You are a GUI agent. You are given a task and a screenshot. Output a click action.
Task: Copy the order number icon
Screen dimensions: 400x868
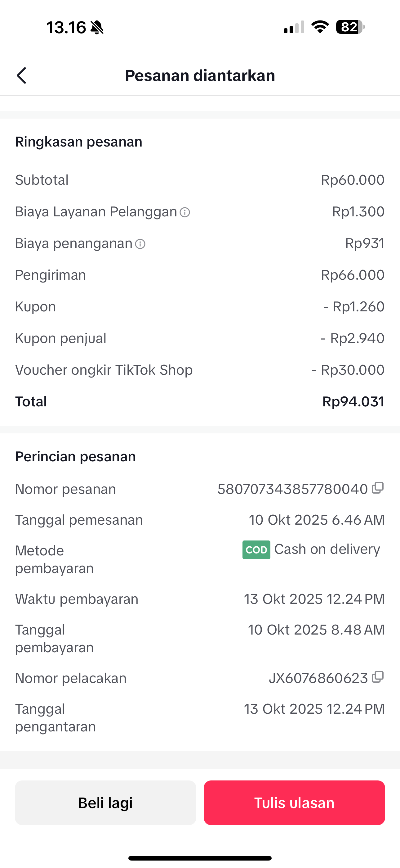click(377, 488)
